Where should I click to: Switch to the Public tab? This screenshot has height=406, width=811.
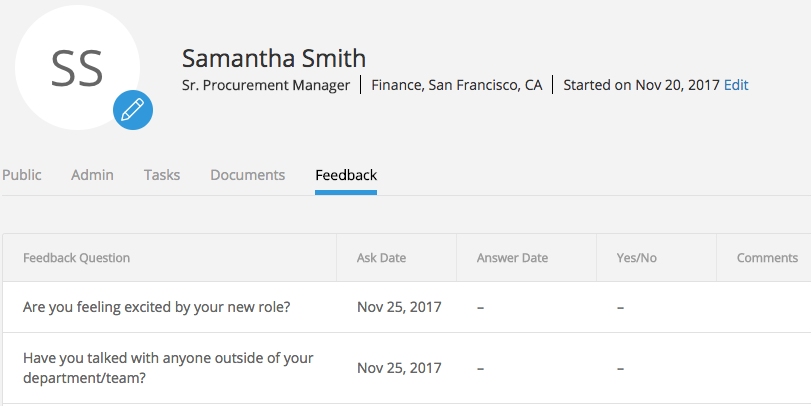(x=22, y=175)
